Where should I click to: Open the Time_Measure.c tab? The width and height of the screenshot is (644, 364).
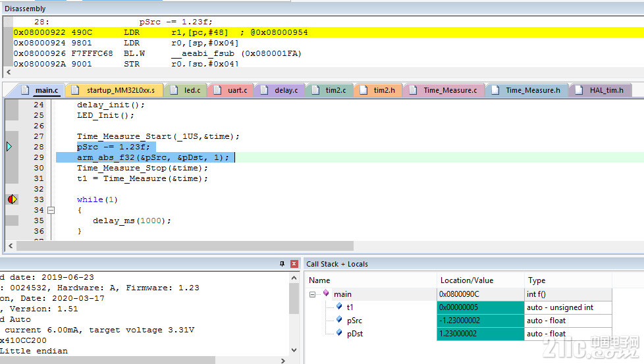click(x=444, y=90)
